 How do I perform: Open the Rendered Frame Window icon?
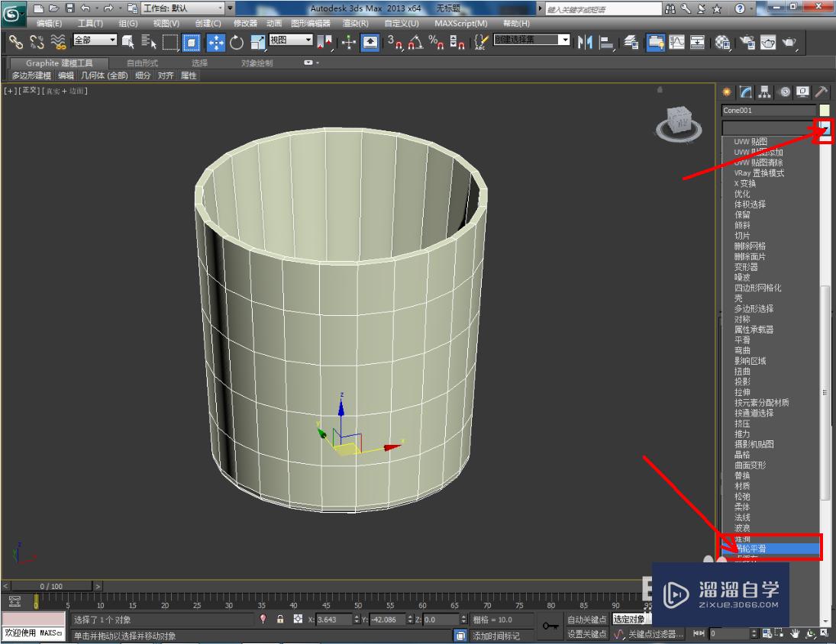click(768, 42)
